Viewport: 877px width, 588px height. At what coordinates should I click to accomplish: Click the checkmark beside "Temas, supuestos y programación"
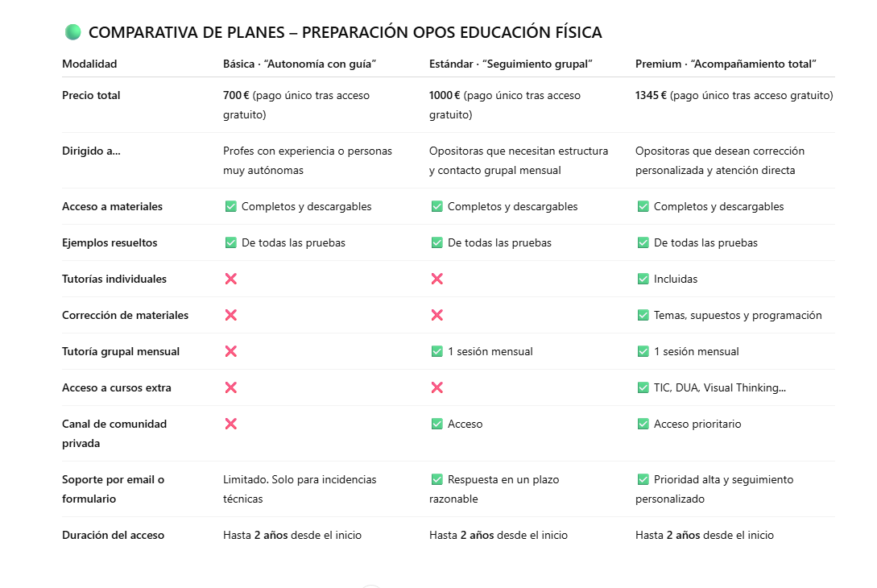click(643, 315)
